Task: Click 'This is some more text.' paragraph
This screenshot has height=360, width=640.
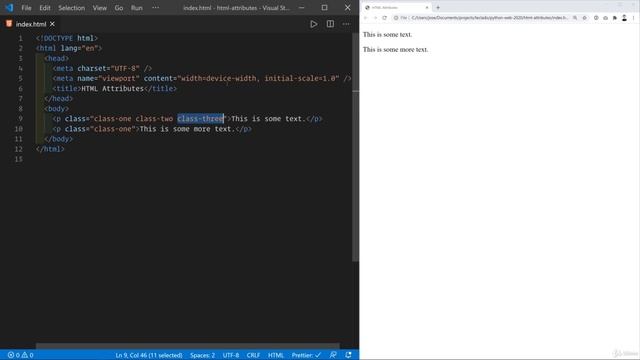Action: click(x=396, y=50)
